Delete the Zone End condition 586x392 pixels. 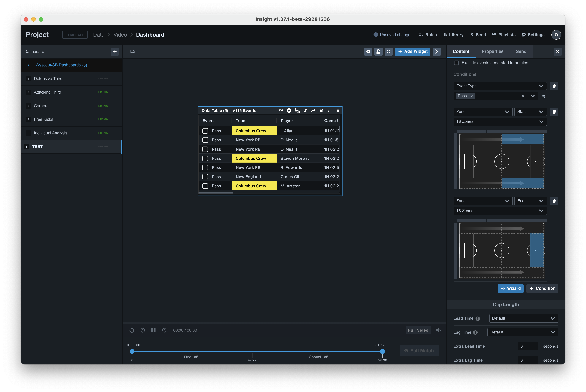point(554,201)
